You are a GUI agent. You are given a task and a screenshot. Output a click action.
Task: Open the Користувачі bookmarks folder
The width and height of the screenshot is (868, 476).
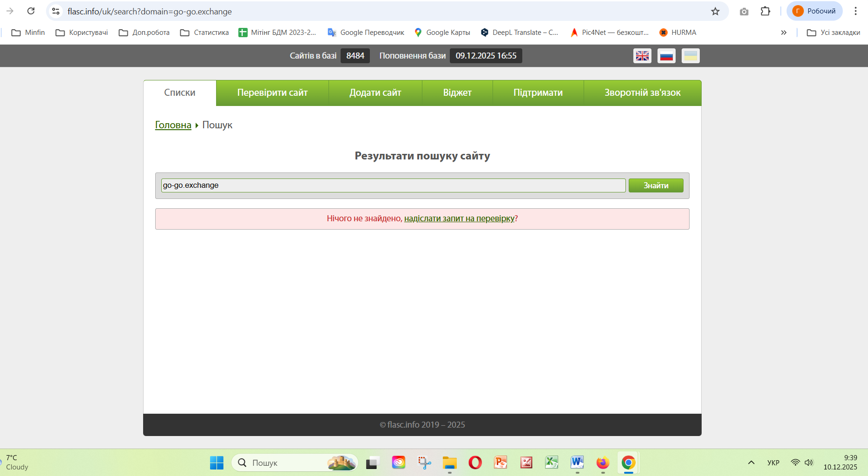pos(82,33)
